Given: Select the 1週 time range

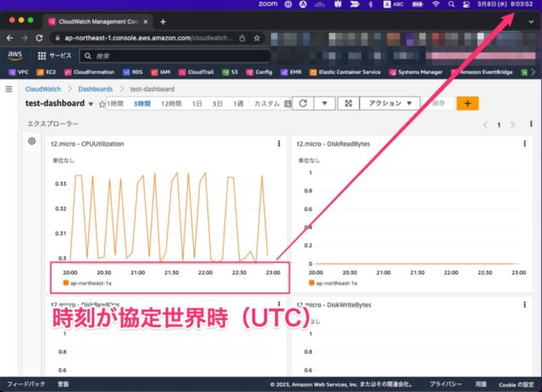Looking at the screenshot, I should pyautogui.click(x=238, y=103).
